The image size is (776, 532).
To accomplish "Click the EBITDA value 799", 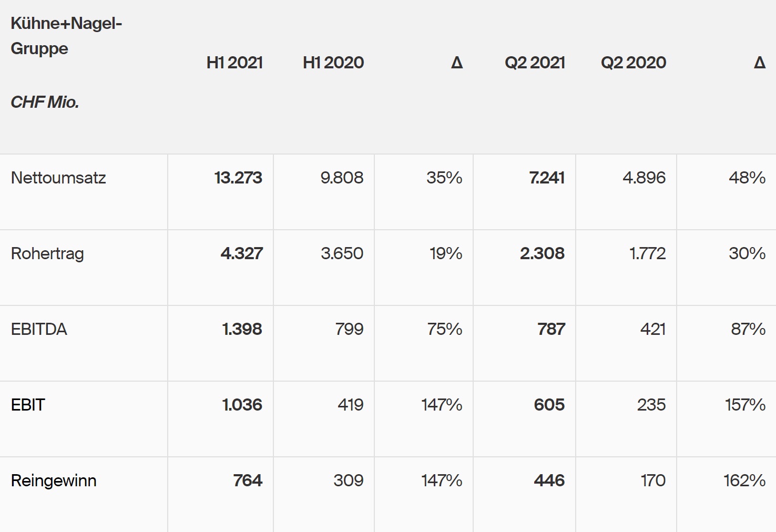I will tap(349, 329).
